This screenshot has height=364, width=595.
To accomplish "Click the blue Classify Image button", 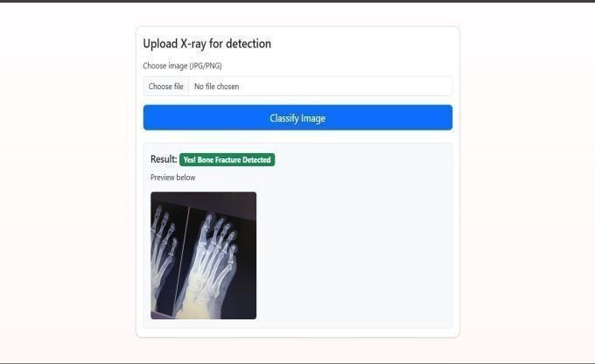I will coord(297,117).
